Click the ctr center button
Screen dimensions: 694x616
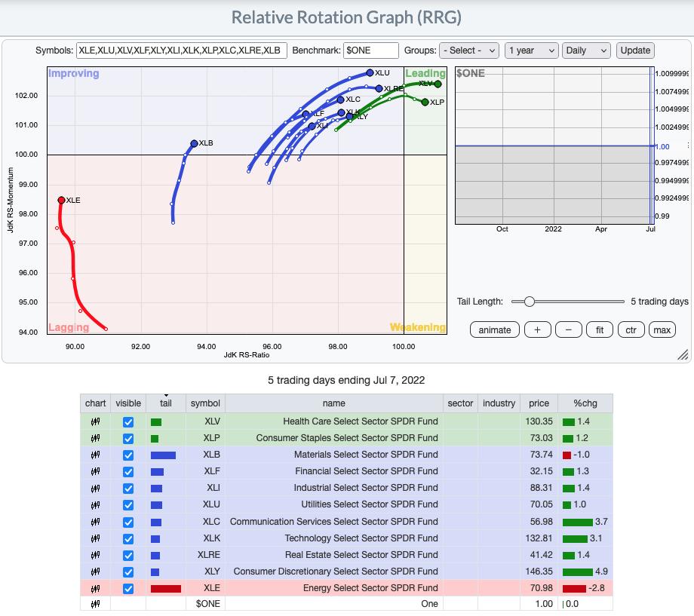tap(631, 329)
